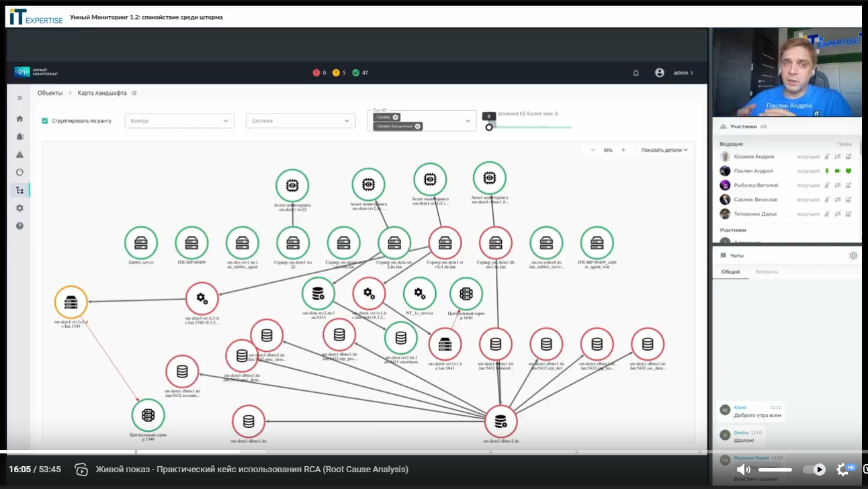Open the gear settings icon in left sidebar

[19, 208]
